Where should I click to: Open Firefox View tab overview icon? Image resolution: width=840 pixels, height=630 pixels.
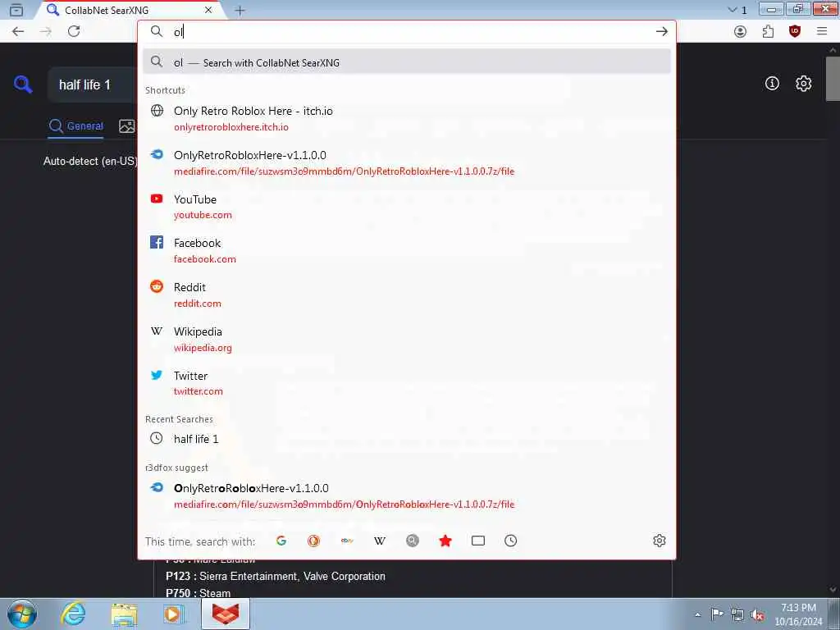tap(16, 10)
